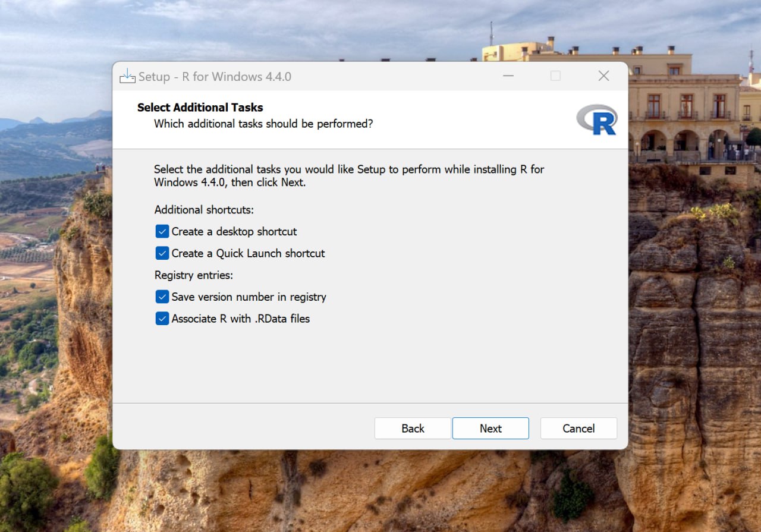Click 'Which additional tasks should be performed?' text

point(263,124)
